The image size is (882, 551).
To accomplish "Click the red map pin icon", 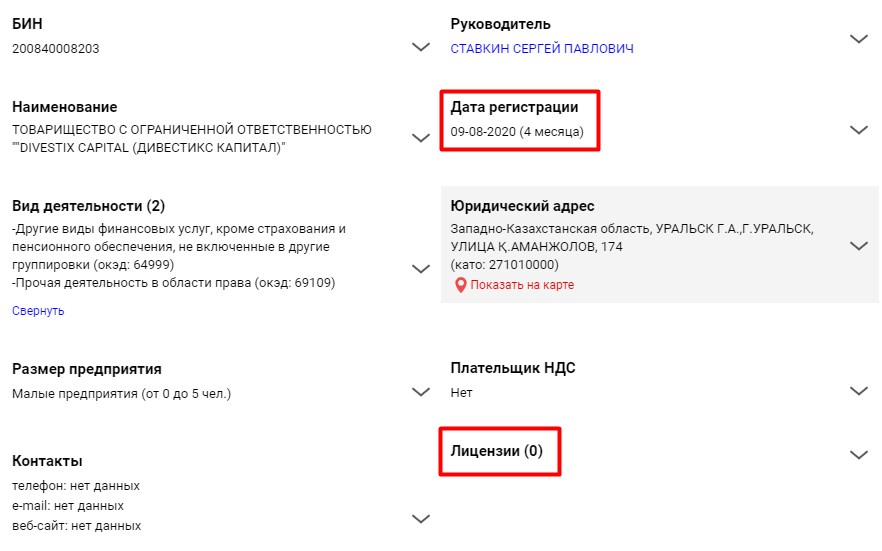I will [x=460, y=285].
